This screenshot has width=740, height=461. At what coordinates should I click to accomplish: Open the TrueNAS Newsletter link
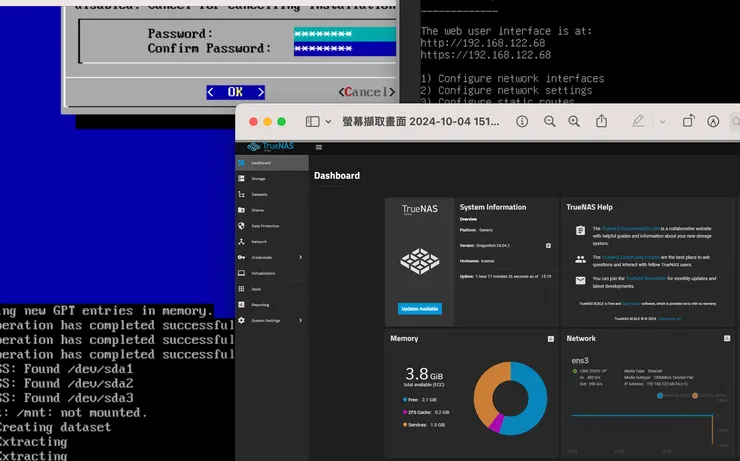pos(646,278)
